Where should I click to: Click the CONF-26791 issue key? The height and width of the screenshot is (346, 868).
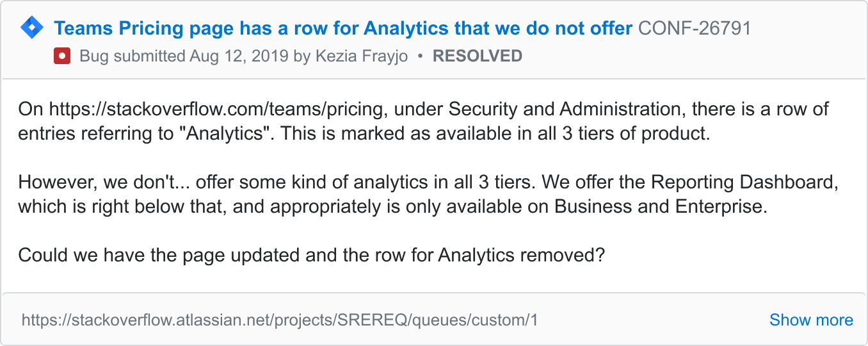click(695, 28)
